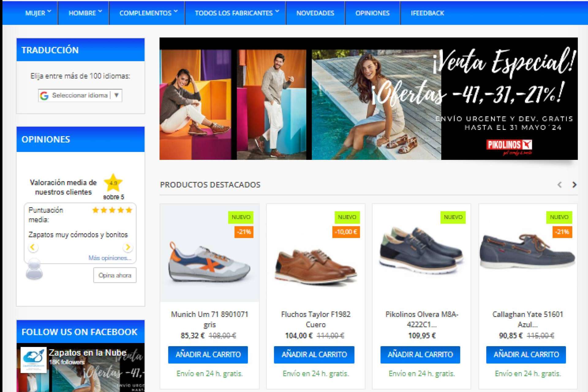Click -10,00 € badge on Fluchos Taylor
This screenshot has width=588, height=392.
[346, 232]
